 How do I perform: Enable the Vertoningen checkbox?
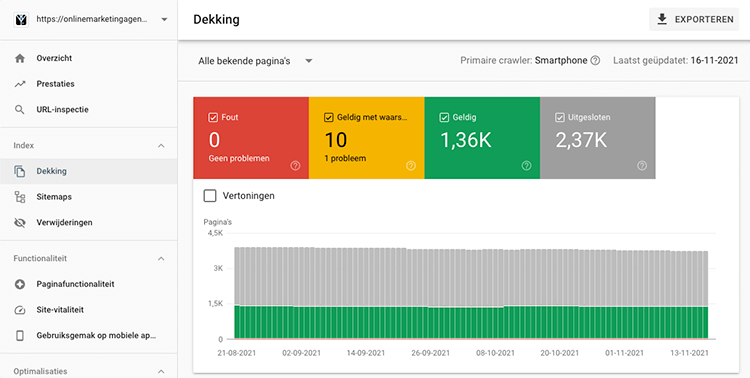coord(210,196)
